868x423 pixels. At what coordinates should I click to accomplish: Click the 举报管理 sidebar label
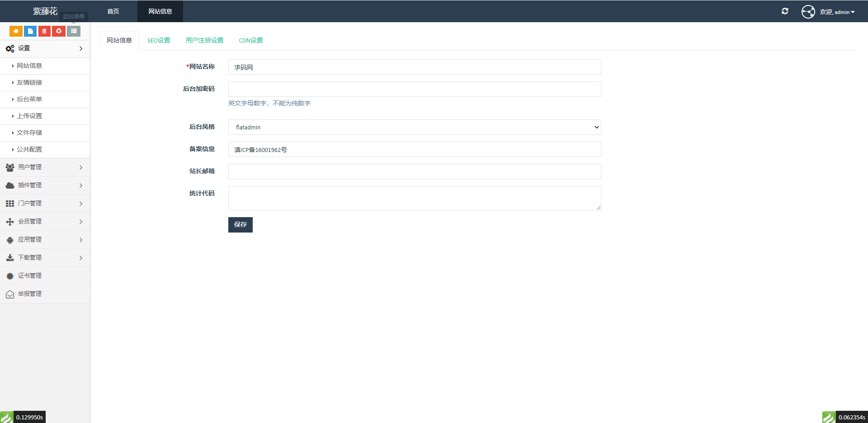pos(30,294)
